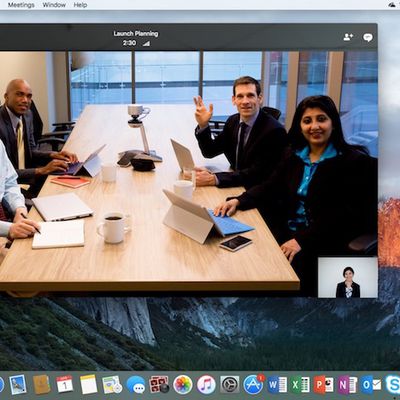
Task: Launch iTunes from the dock
Action: [206, 385]
